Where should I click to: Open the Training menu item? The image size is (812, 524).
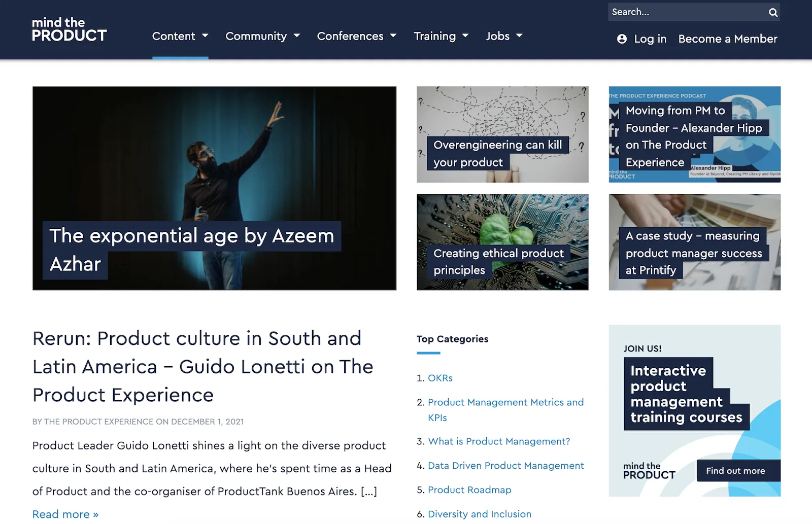coord(441,36)
